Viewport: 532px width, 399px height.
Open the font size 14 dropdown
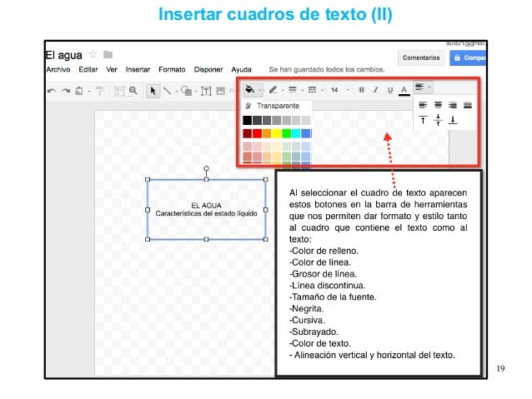point(339,90)
